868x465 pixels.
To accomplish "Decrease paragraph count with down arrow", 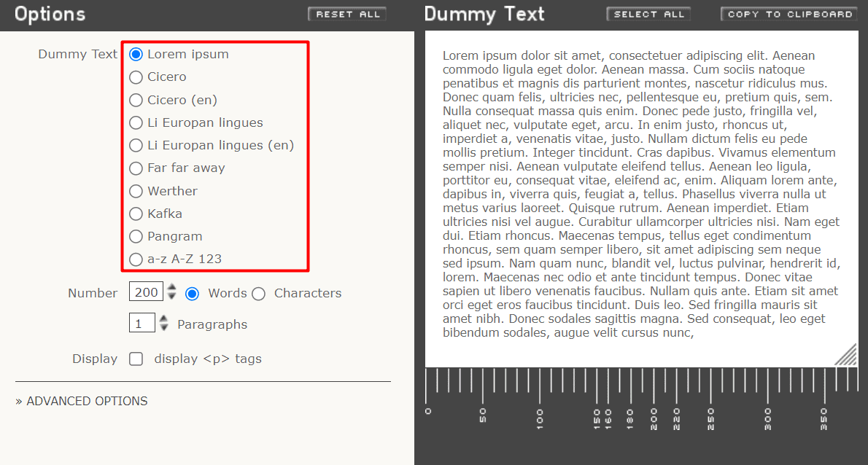I will point(164,328).
